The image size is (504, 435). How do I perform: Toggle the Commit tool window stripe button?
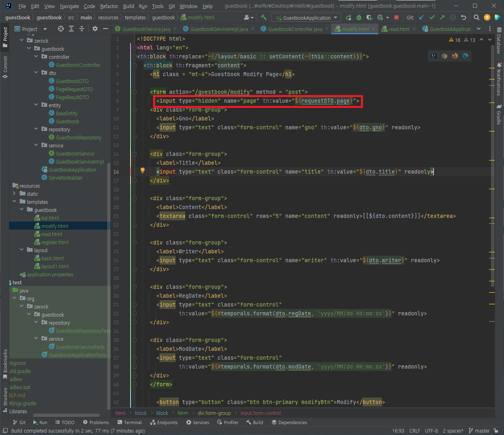pos(5,67)
